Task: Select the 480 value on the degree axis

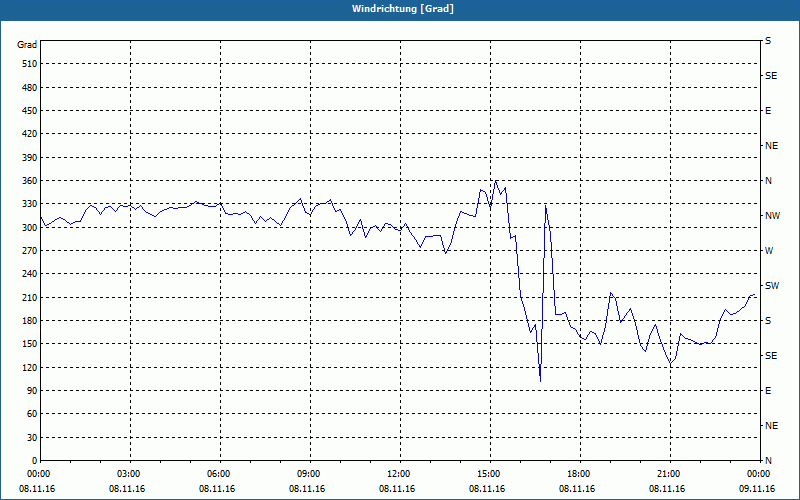Action: point(30,87)
